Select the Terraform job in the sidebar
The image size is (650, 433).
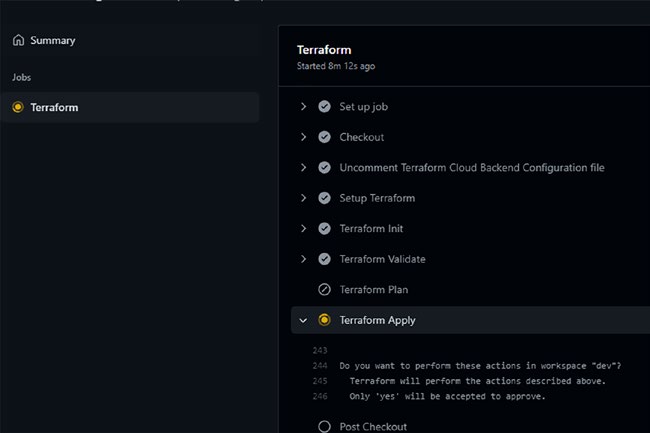click(x=130, y=107)
